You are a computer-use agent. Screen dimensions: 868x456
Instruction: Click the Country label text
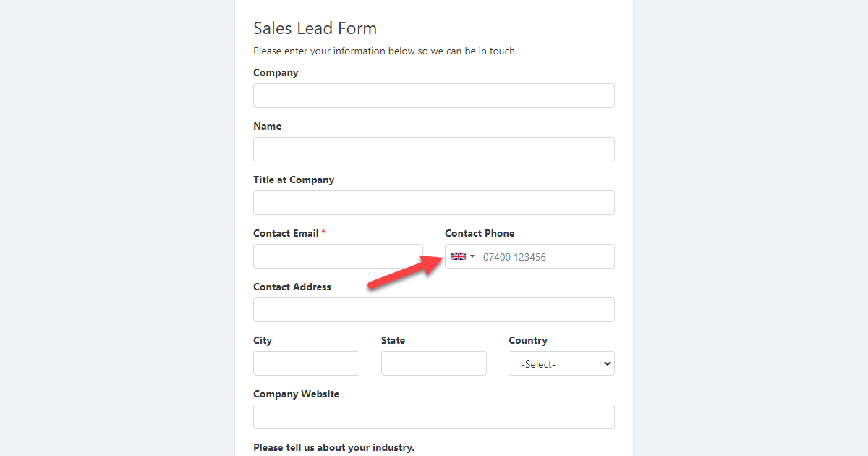click(527, 340)
